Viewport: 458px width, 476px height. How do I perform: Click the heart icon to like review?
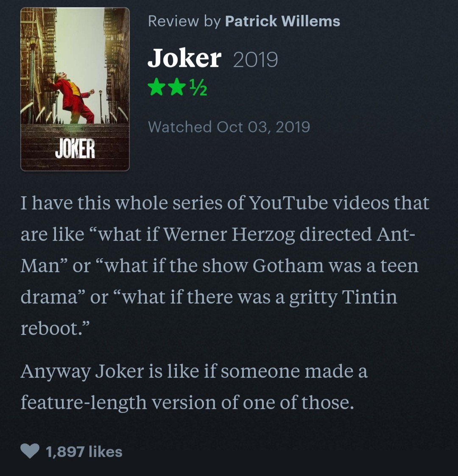(x=30, y=451)
